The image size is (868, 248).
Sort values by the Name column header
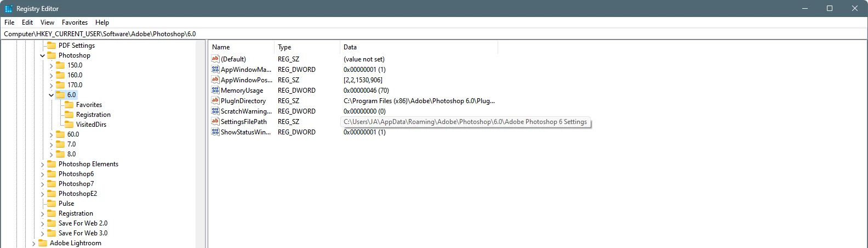tap(241, 47)
